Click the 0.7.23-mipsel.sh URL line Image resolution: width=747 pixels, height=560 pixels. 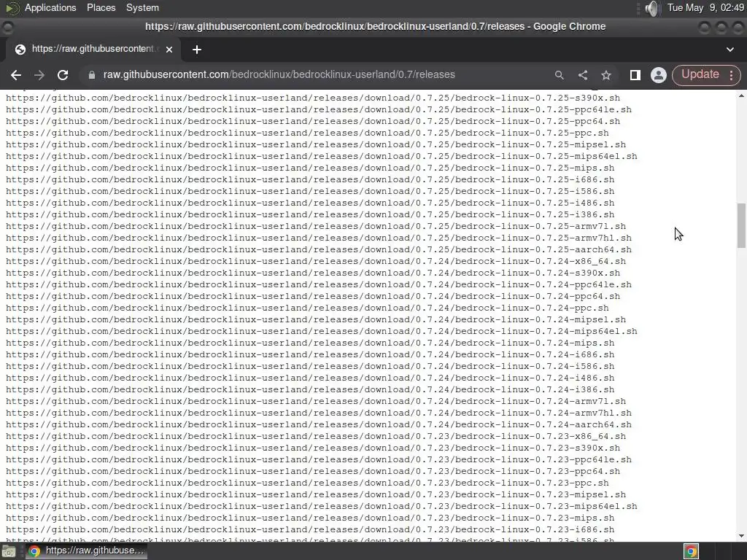coord(316,495)
